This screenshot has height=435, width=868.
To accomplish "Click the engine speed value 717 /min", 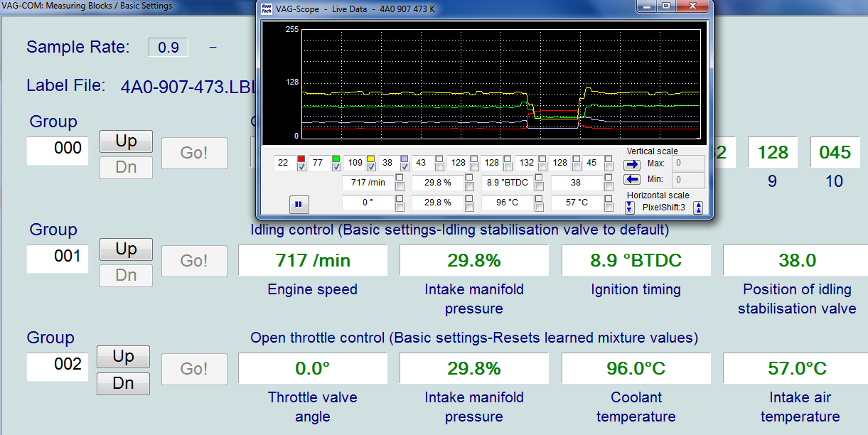I will (x=313, y=261).
